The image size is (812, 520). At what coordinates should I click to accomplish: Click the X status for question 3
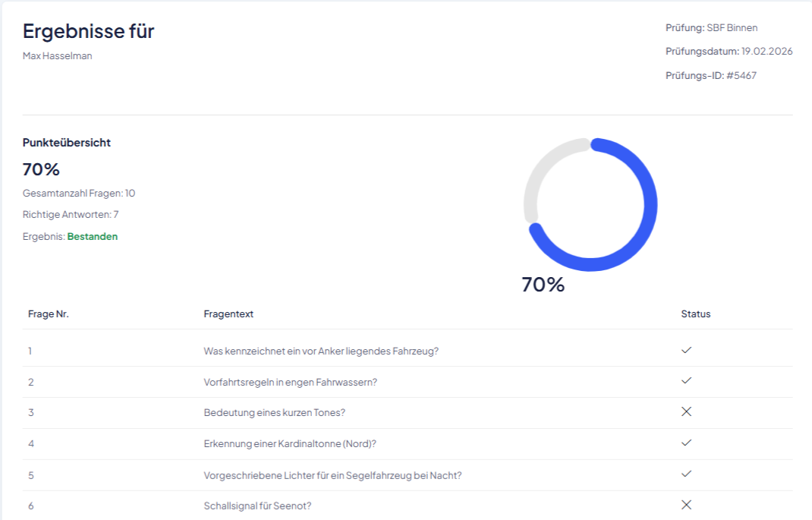[687, 412]
